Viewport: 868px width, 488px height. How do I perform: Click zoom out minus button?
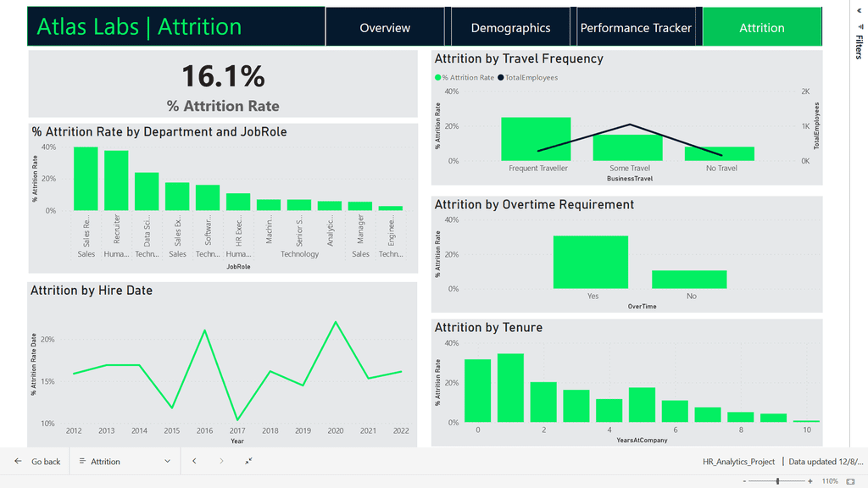[x=744, y=481]
